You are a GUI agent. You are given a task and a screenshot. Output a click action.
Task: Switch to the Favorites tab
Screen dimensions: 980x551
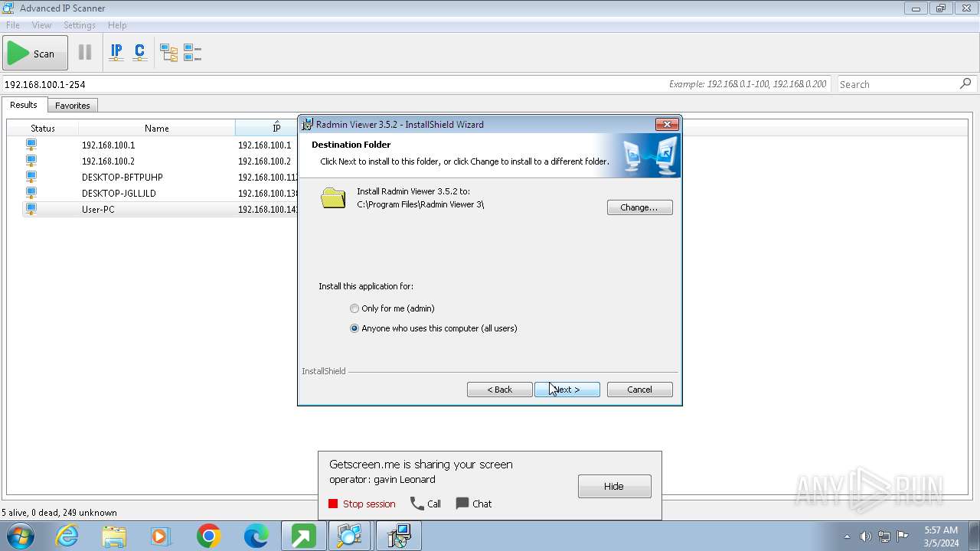coord(73,106)
